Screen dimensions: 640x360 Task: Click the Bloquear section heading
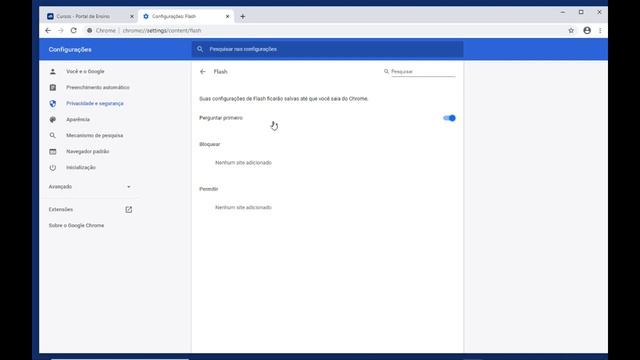coord(210,144)
